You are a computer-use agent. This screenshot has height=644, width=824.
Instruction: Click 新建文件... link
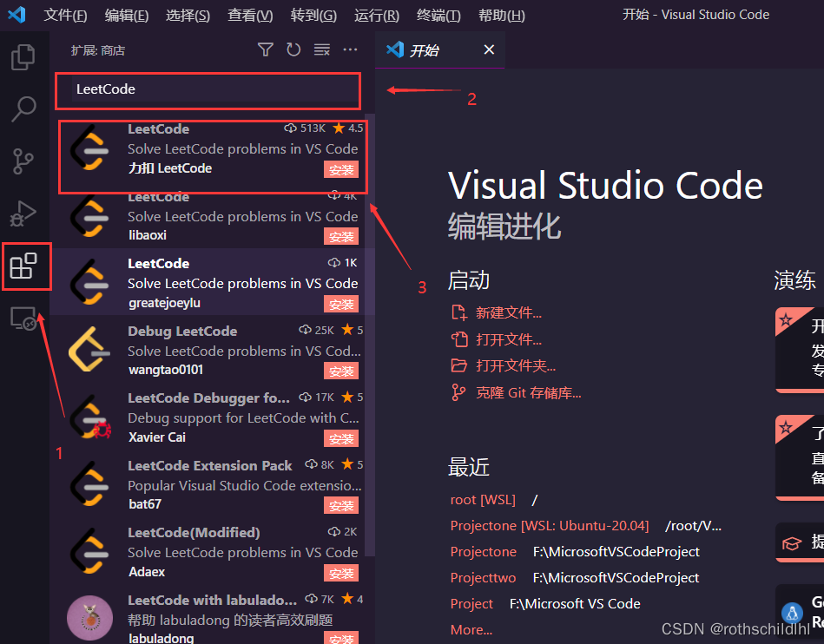click(x=509, y=313)
